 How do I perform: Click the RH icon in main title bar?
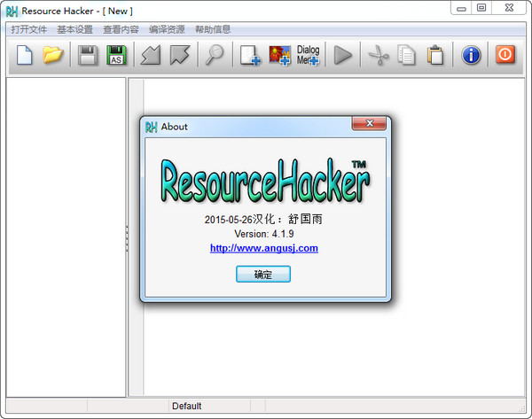pyautogui.click(x=12, y=12)
